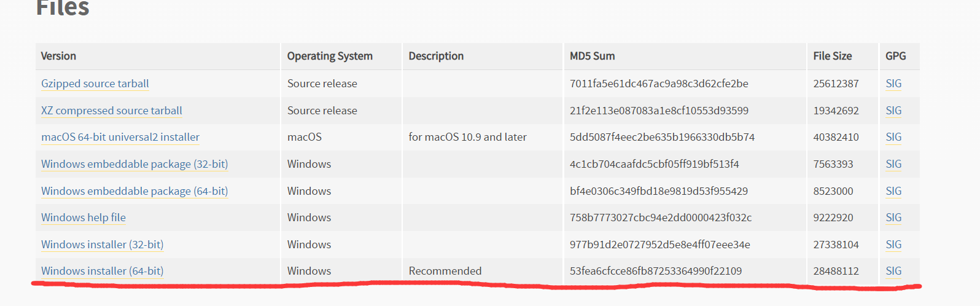Click SIG link for Windows help file
The height and width of the screenshot is (306, 980).
pyautogui.click(x=893, y=218)
